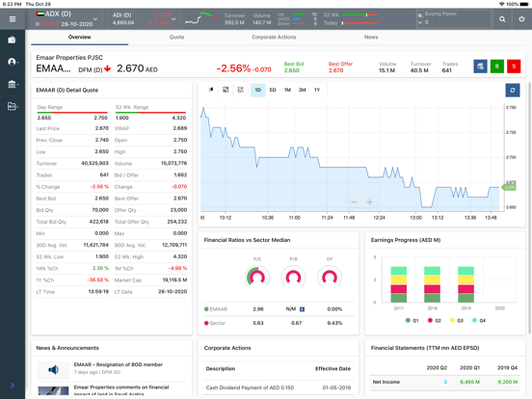
Task: Open the bank building sidebar icon
Action: (13, 84)
